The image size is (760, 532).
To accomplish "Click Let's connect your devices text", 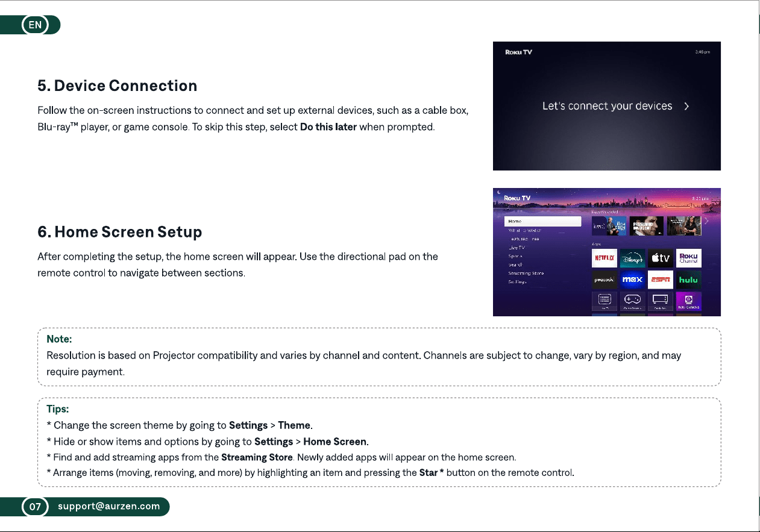I will tap(607, 106).
